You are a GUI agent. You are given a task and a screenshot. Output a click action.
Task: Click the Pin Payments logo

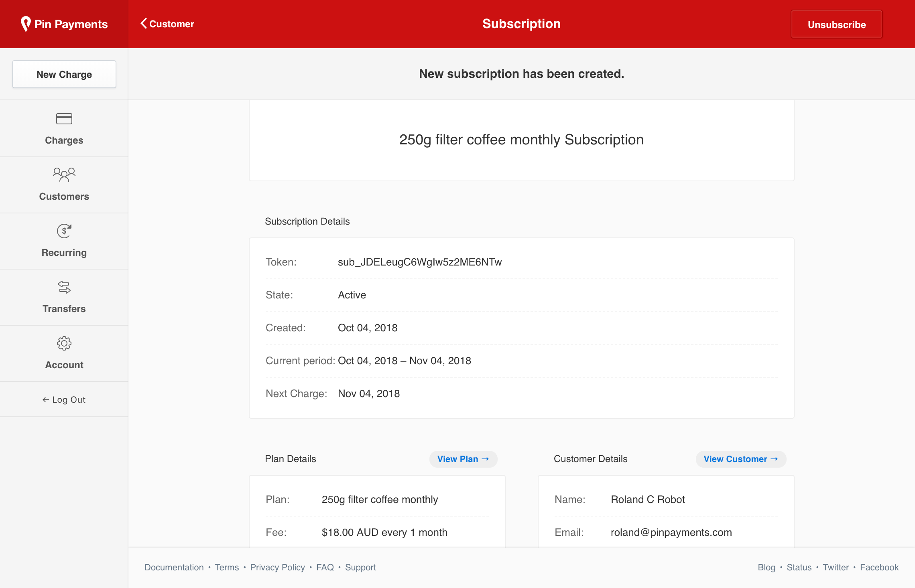64,24
